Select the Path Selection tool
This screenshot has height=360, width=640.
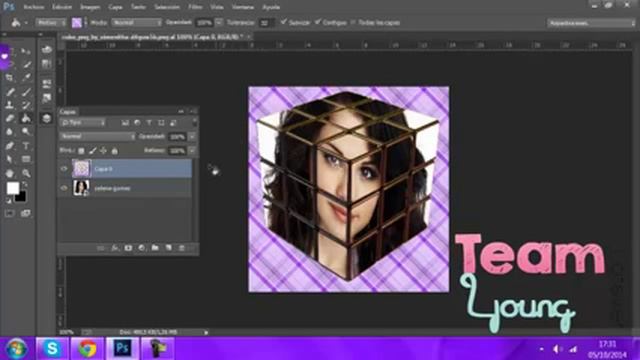pyautogui.click(x=10, y=159)
